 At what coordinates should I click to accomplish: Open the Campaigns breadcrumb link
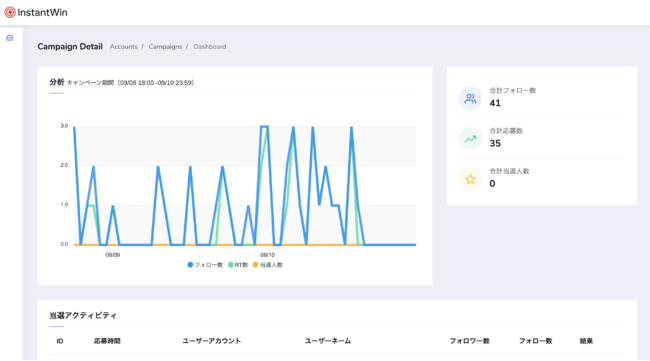(x=165, y=47)
